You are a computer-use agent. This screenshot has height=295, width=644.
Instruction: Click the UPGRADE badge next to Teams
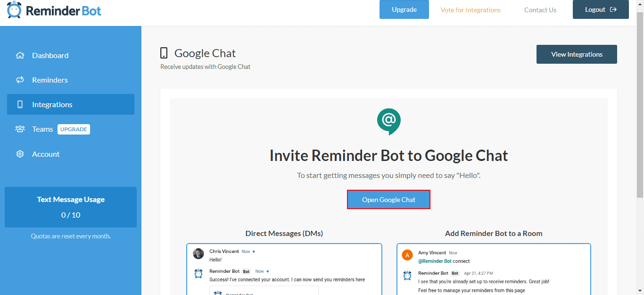(74, 129)
